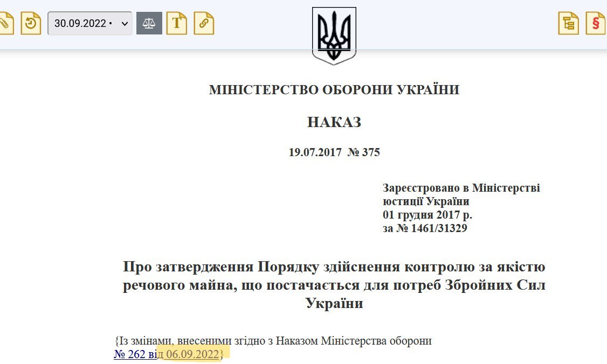This screenshot has width=607, height=364.
Task: Click the red § section icon
Action: pyautogui.click(x=595, y=24)
